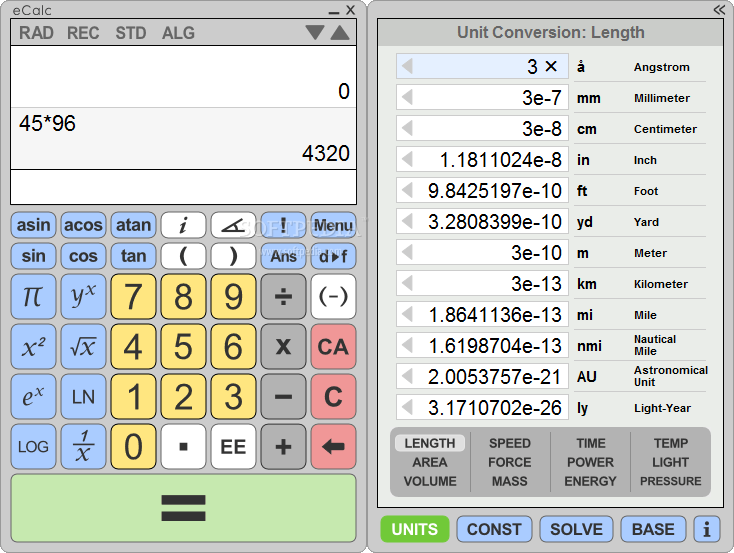This screenshot has width=734, height=553.
Task: Click the number 7 key
Action: tap(133, 297)
